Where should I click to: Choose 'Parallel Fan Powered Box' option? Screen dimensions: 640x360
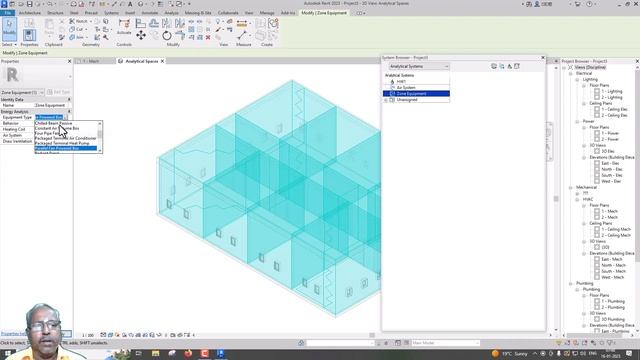point(66,148)
